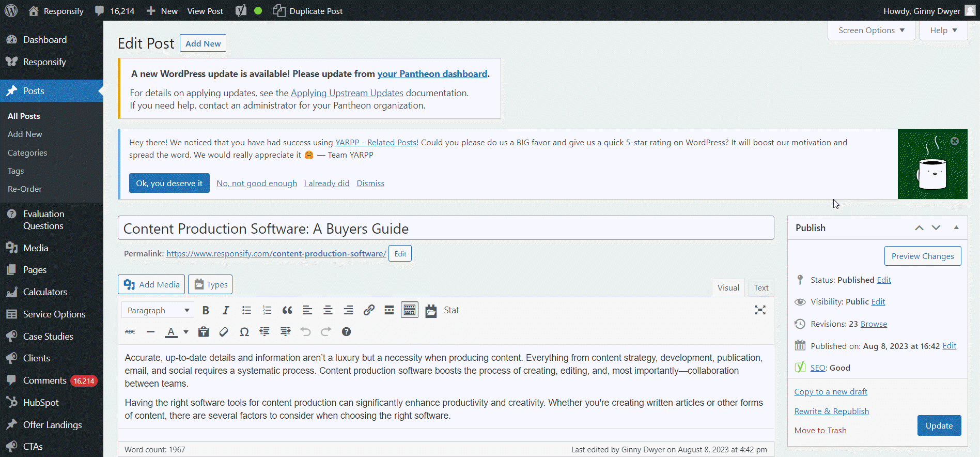Move Publish box down
Screen dimensions: 980x457
click(x=936, y=228)
